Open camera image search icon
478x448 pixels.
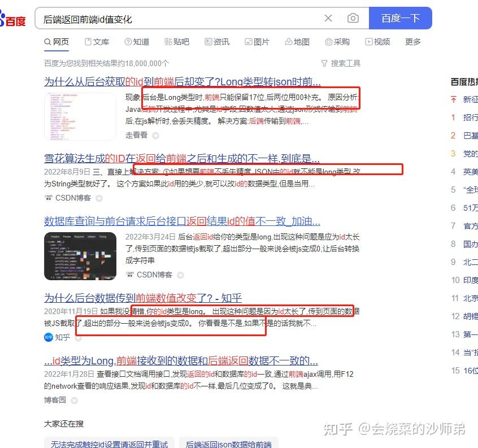click(353, 18)
